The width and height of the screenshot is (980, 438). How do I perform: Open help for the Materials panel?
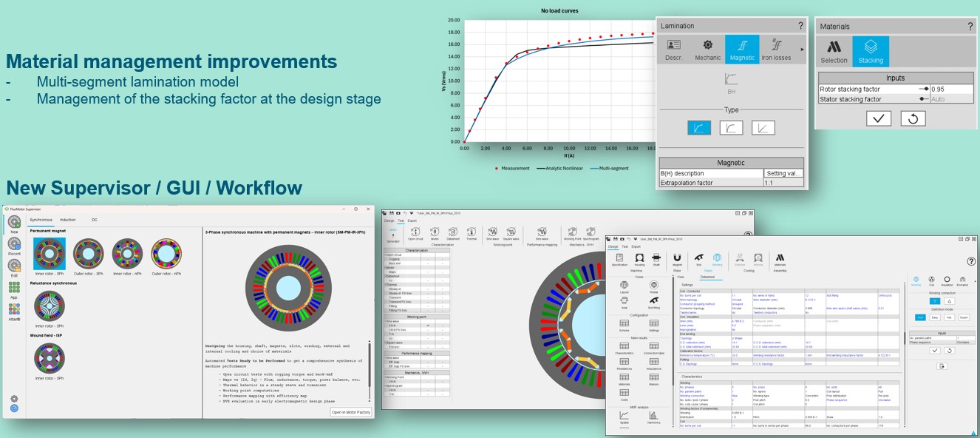970,27
